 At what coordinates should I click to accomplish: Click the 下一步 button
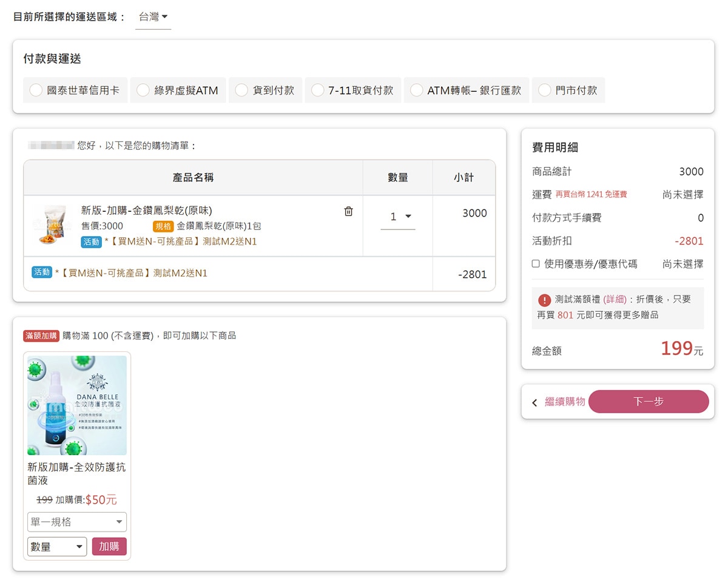tap(648, 402)
